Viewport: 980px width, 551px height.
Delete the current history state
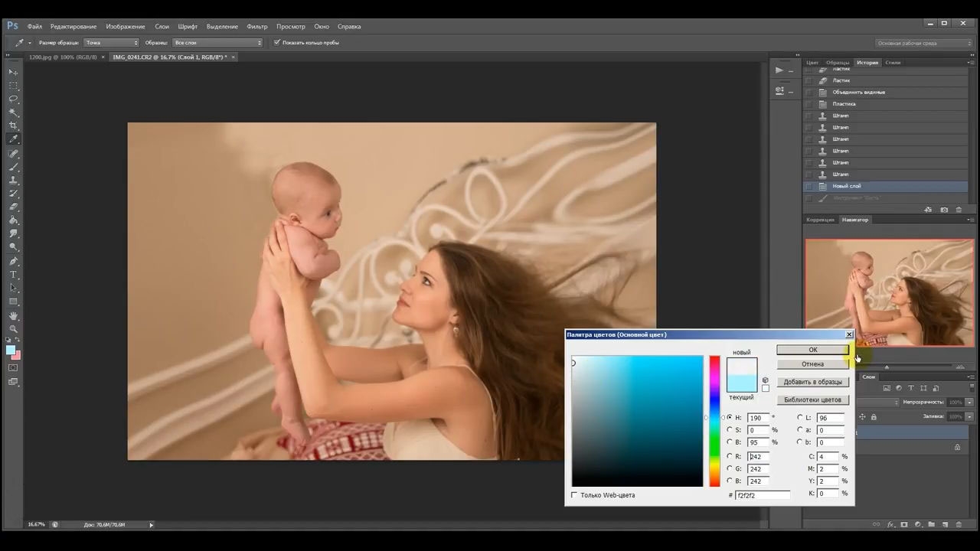point(959,210)
